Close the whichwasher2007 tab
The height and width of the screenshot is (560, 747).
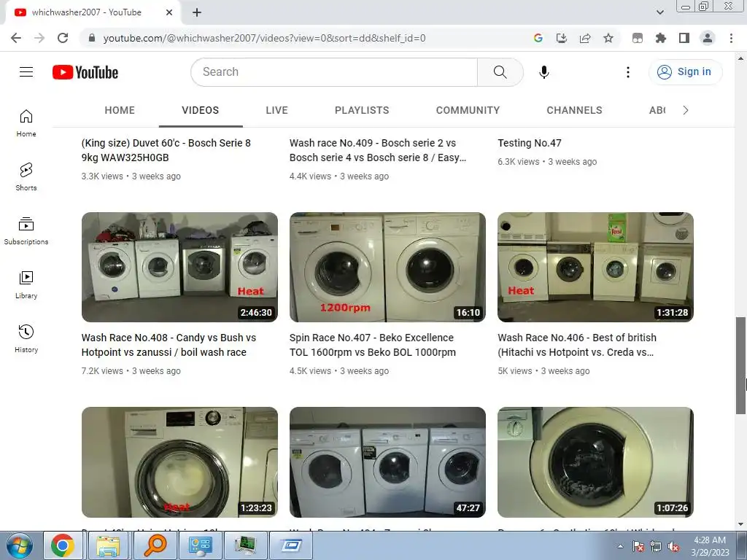pyautogui.click(x=169, y=12)
